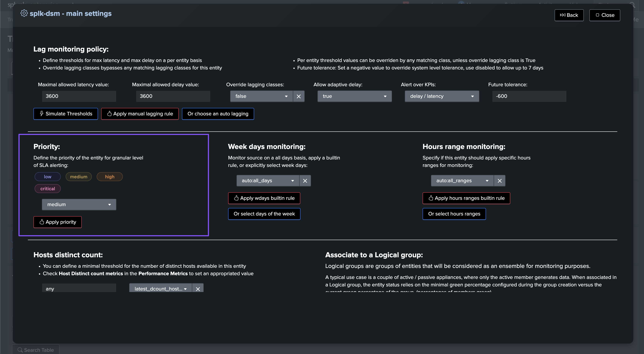Clear the latest_dcount_host selection
Screen dimensions: 644x354
198,289
